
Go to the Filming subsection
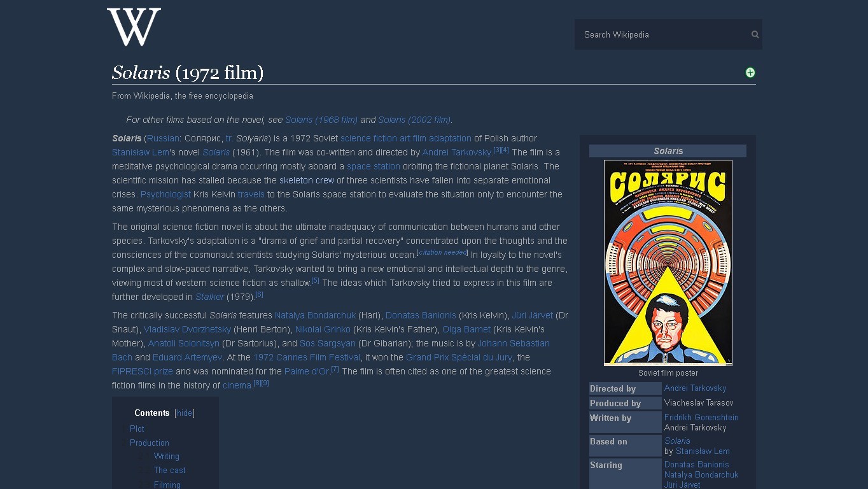(167, 485)
